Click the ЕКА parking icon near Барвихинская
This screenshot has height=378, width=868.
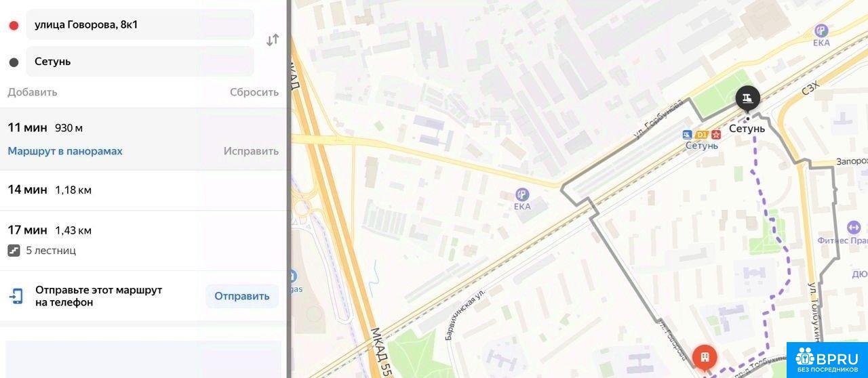pos(522,194)
